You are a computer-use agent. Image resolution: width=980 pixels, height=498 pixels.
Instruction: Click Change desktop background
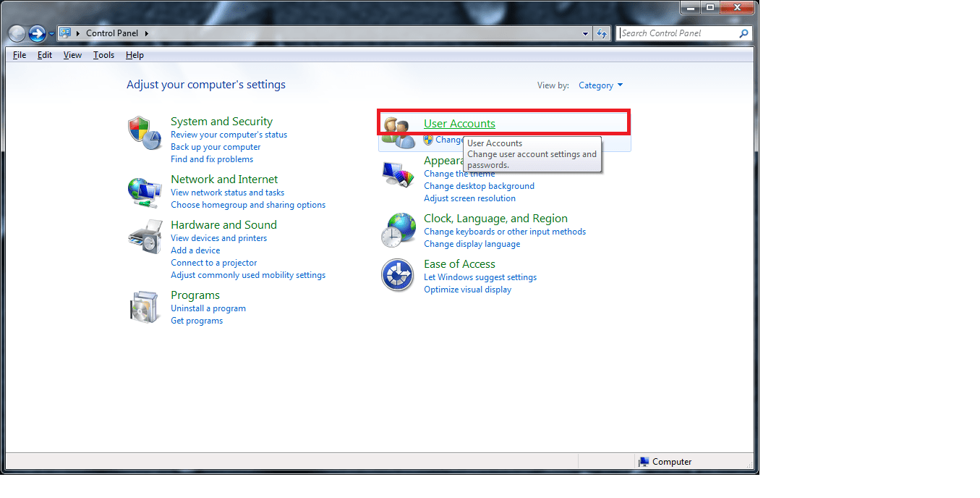[479, 186]
